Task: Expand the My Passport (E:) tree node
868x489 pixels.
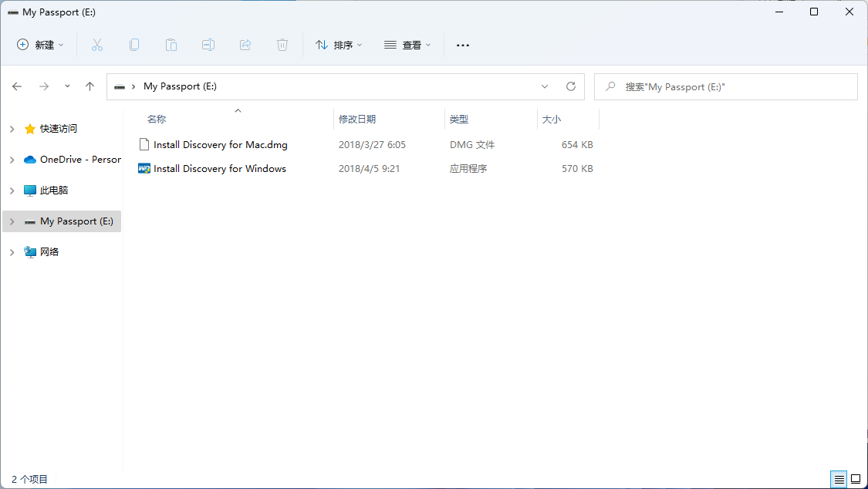Action: (x=12, y=221)
